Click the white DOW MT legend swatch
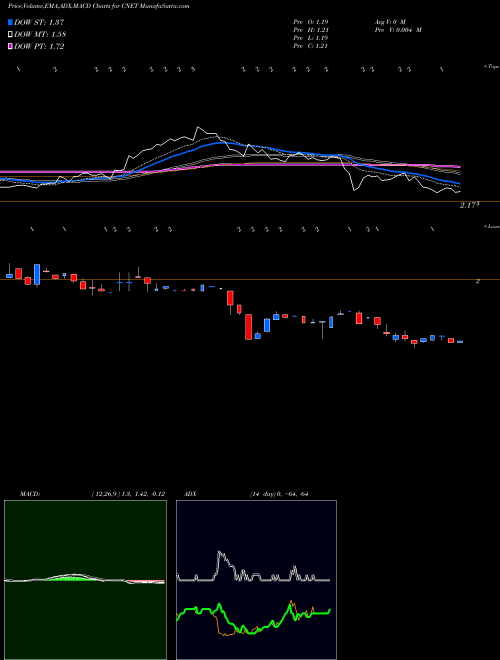 point(10,35)
